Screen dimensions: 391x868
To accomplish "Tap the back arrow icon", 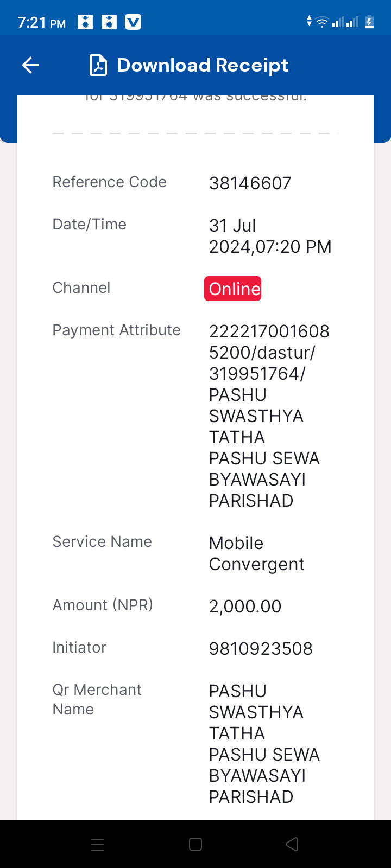I will [30, 66].
